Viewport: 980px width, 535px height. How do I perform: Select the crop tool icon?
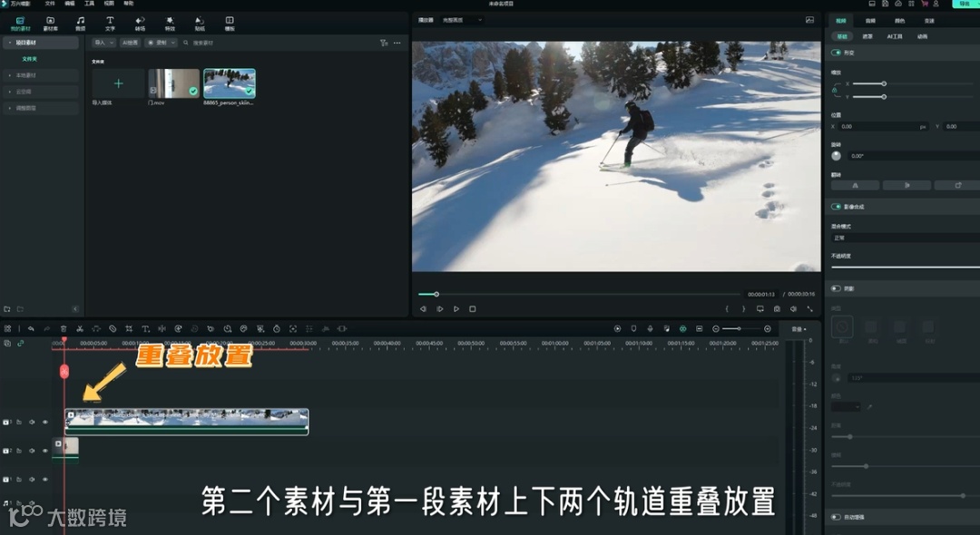129,328
